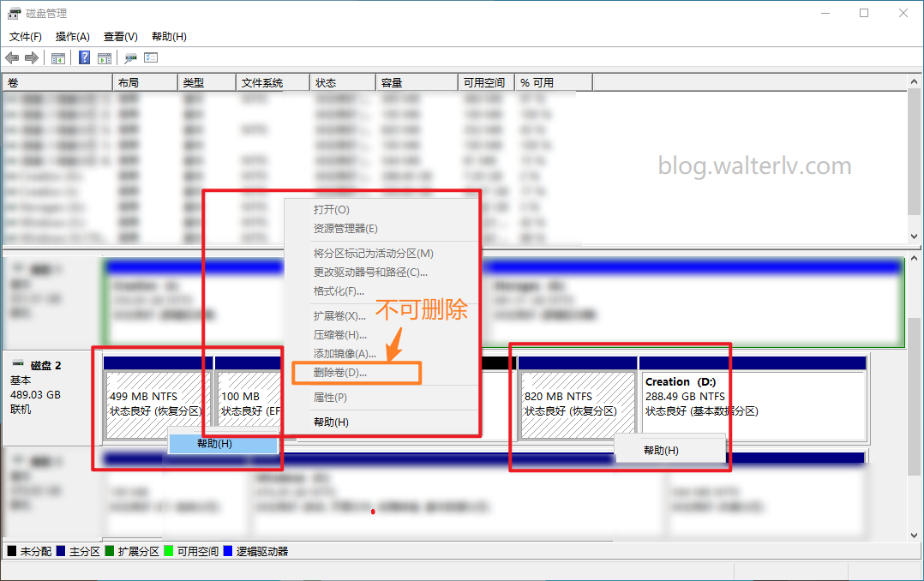Maximize the Disk Management window
This screenshot has width=924, height=581.
[864, 13]
